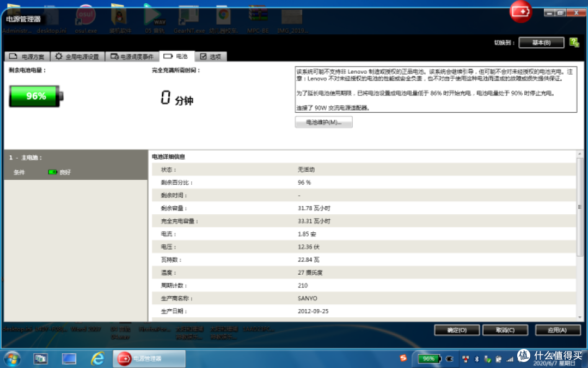Click the 取消(C) button
588x368 pixels.
[x=505, y=330]
